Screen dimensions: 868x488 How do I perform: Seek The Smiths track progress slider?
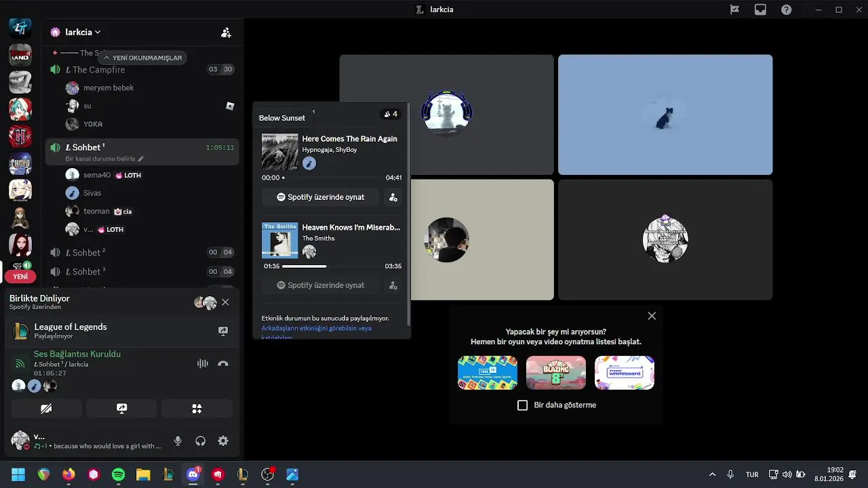pos(332,266)
